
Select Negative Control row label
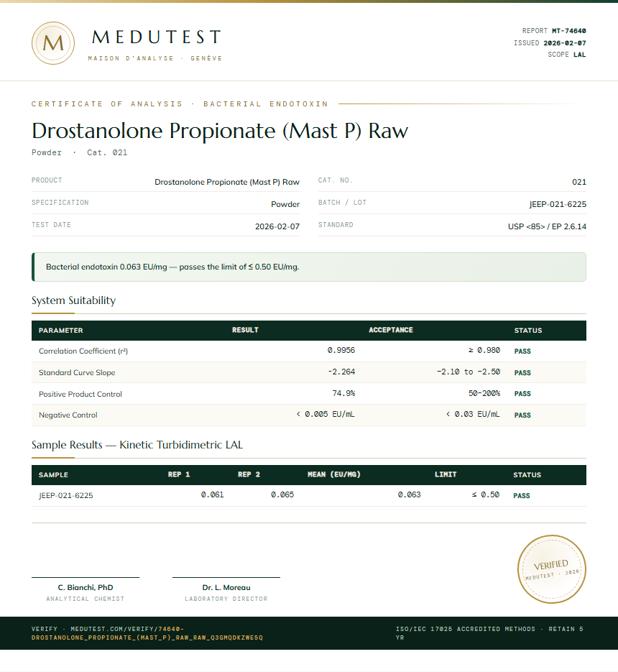68,415
